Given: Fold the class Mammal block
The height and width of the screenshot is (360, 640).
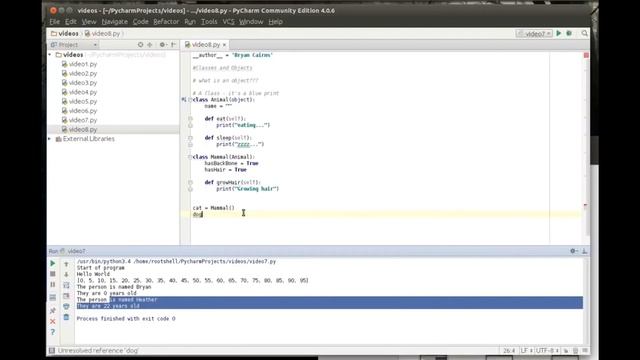Looking at the screenshot, I should point(190,157).
